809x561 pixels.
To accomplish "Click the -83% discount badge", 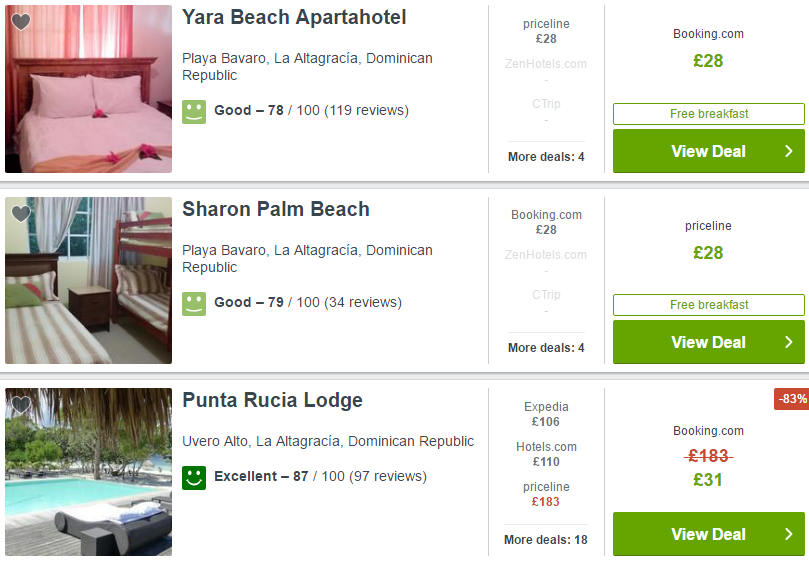I will (x=792, y=399).
